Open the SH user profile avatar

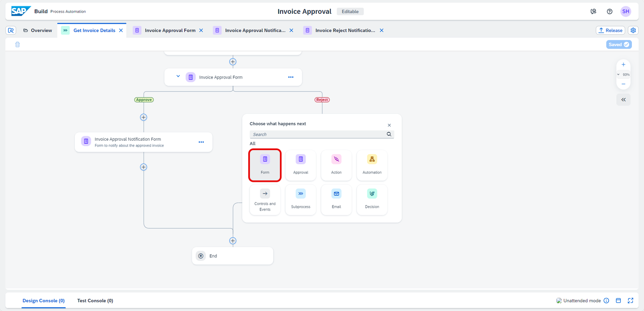click(626, 11)
